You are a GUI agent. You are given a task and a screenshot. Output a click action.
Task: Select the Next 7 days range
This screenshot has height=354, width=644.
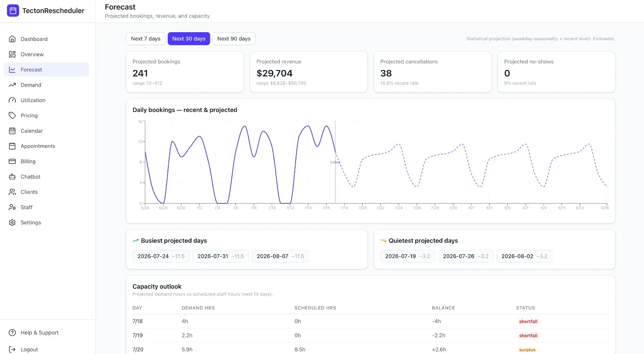[146, 39]
